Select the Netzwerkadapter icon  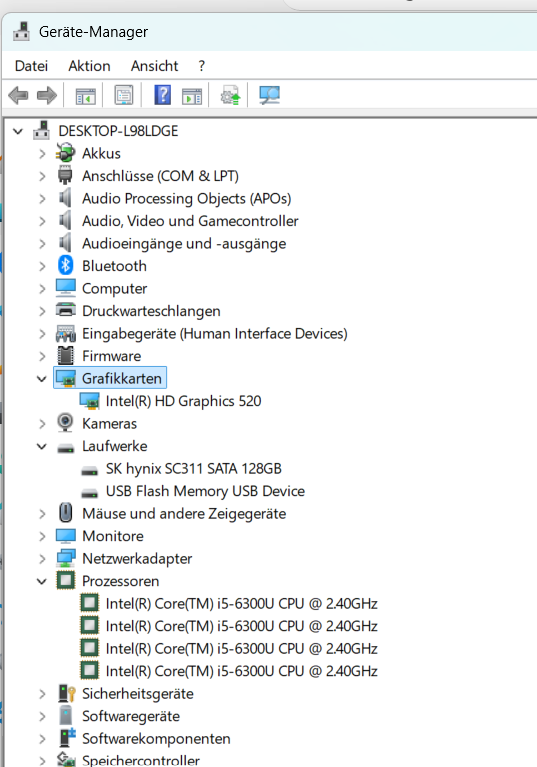(66, 558)
